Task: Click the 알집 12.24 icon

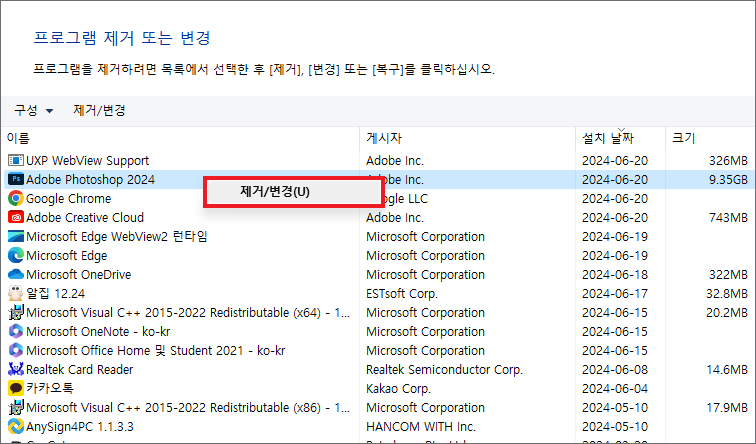Action: (16, 293)
